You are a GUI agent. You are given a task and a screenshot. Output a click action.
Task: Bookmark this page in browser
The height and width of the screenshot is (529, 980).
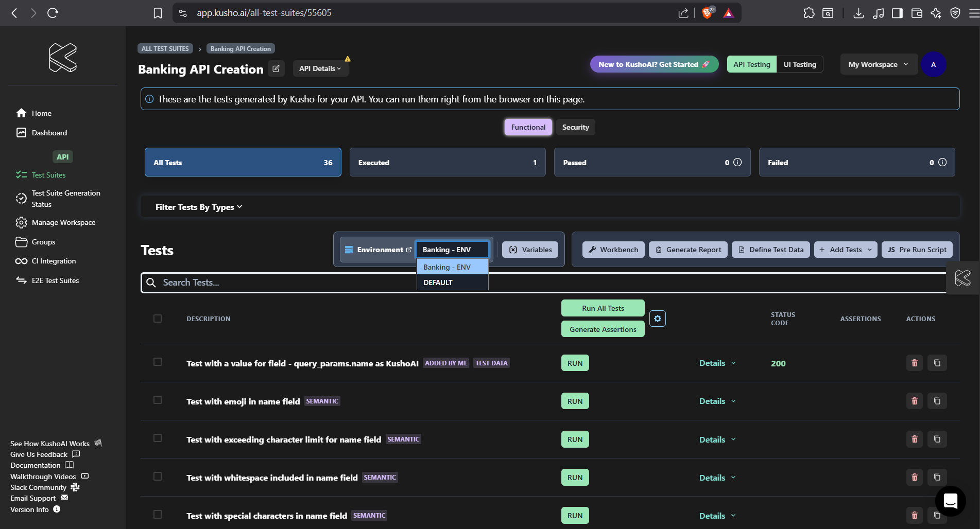point(158,13)
